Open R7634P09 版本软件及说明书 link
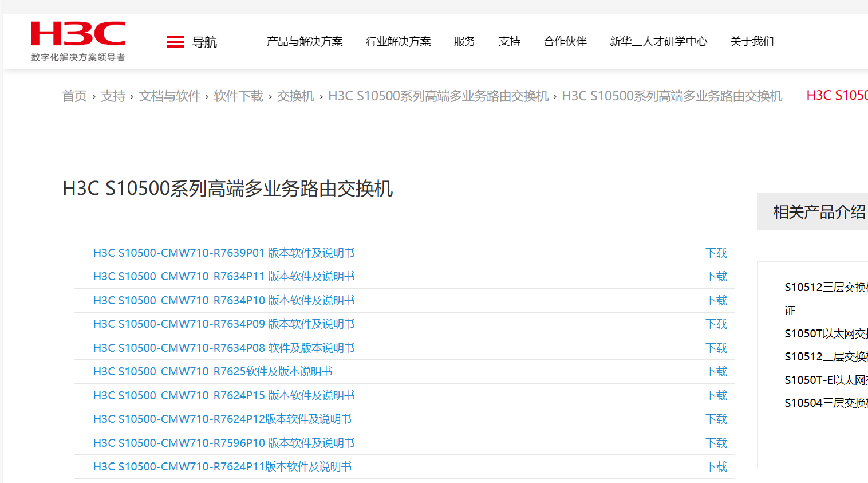 224,324
